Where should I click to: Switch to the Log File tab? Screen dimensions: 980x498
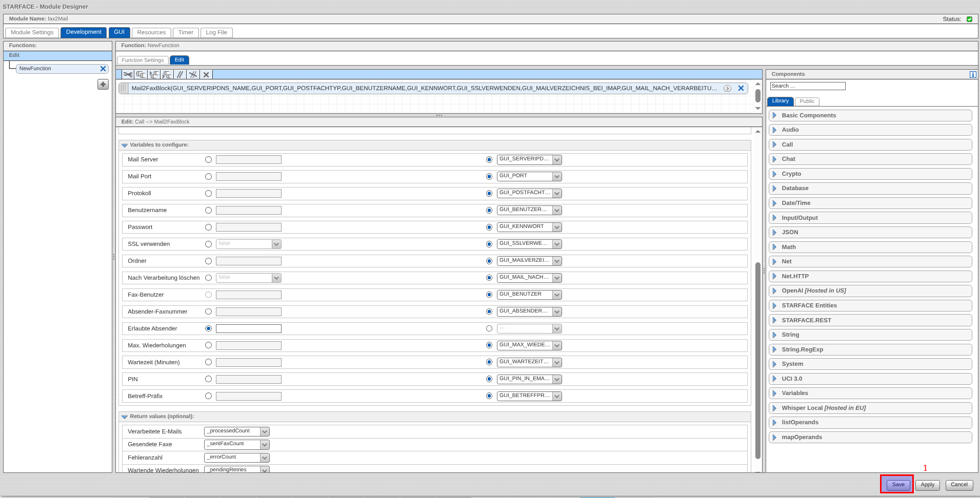tap(216, 33)
